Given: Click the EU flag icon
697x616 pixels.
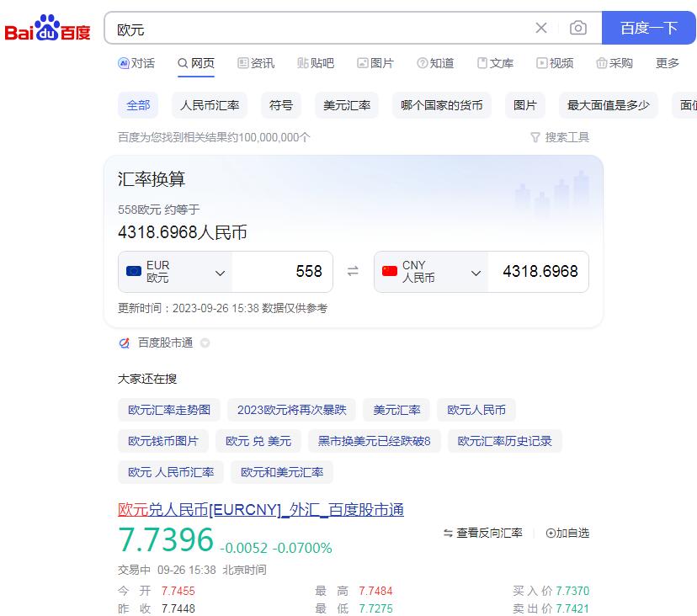Looking at the screenshot, I should pyautogui.click(x=134, y=271).
